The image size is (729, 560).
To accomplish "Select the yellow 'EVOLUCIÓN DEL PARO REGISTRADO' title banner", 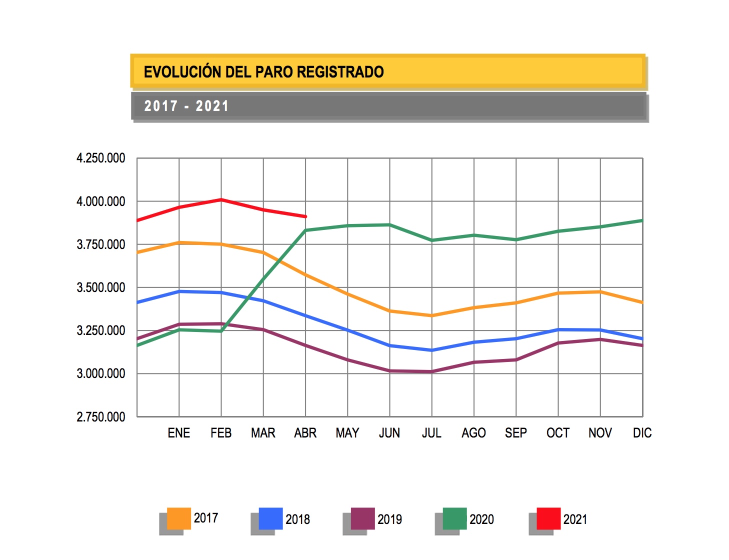I will (x=388, y=71).
